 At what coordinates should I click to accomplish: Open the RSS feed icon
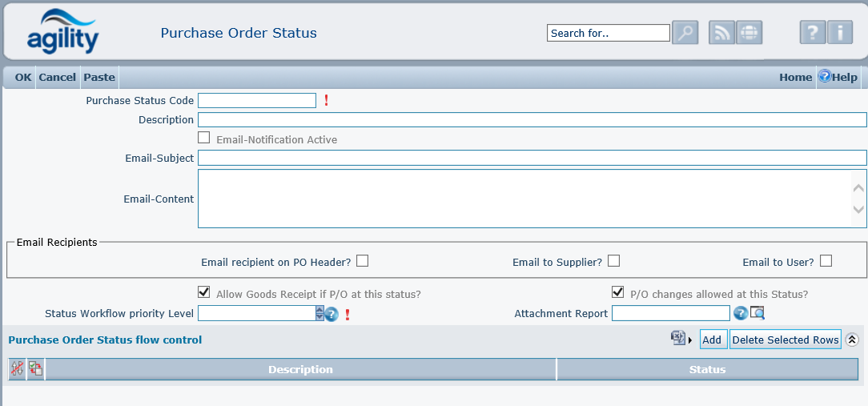pyautogui.click(x=721, y=33)
